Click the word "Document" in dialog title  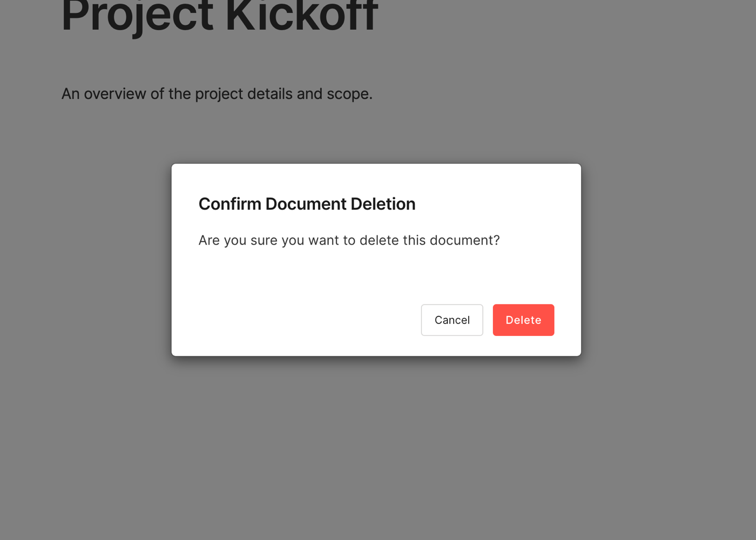[x=306, y=204]
